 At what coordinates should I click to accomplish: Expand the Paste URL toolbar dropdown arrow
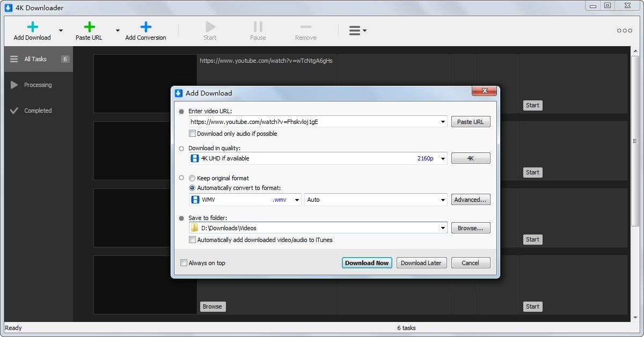[118, 31]
